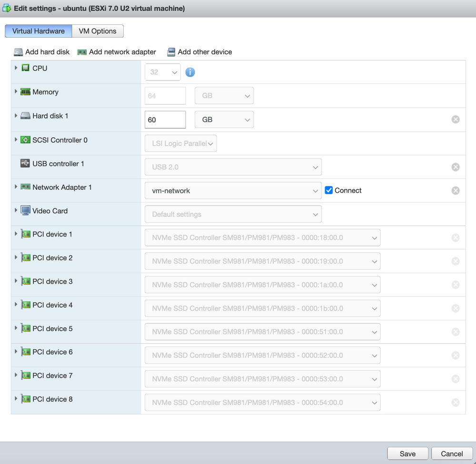Screen dimensions: 476x464
Task: Click the Add hard disk icon
Action: point(18,52)
